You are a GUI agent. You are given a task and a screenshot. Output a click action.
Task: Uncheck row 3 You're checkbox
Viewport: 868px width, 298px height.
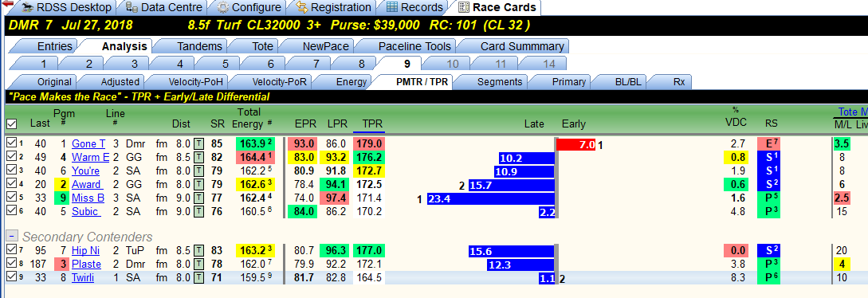pos(11,171)
